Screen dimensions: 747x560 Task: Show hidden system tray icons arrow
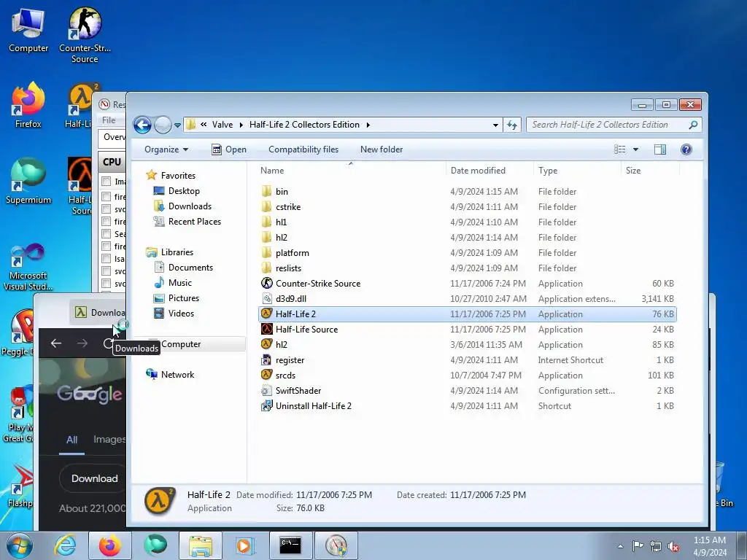pyautogui.click(x=620, y=546)
